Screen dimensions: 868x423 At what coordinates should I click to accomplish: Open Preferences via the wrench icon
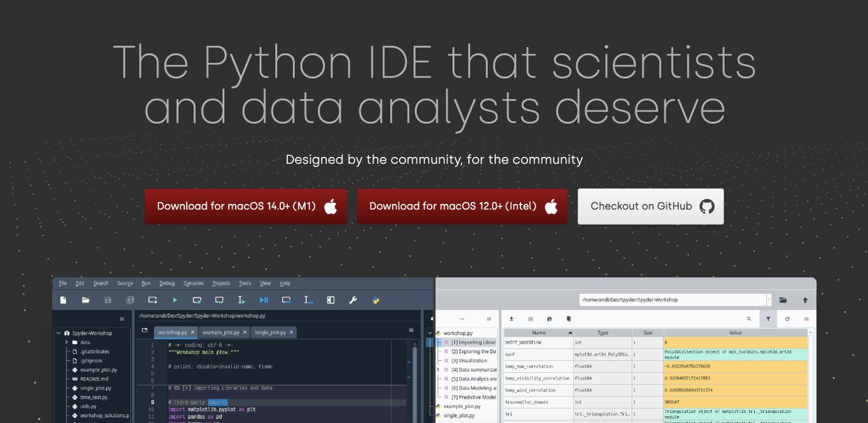pos(353,300)
